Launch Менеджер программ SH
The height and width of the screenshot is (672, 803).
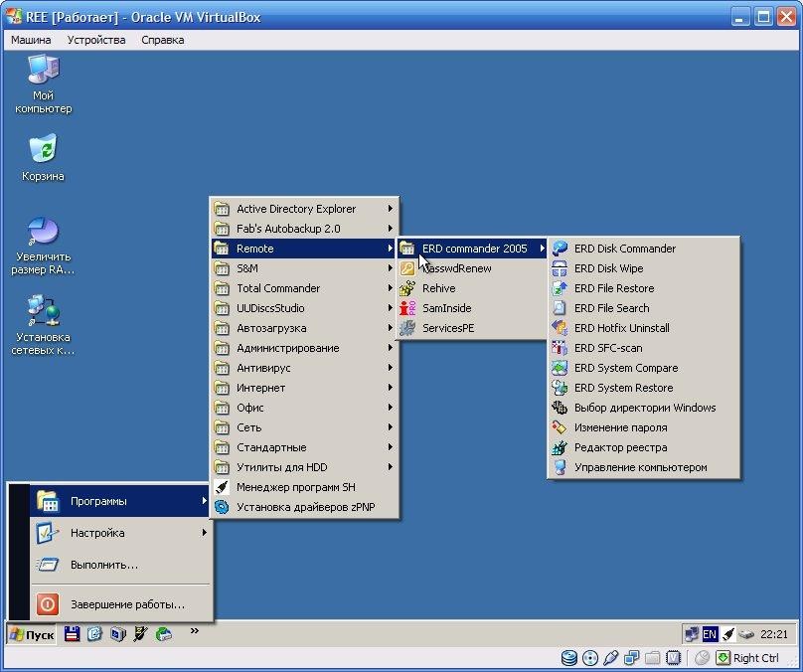305,488
